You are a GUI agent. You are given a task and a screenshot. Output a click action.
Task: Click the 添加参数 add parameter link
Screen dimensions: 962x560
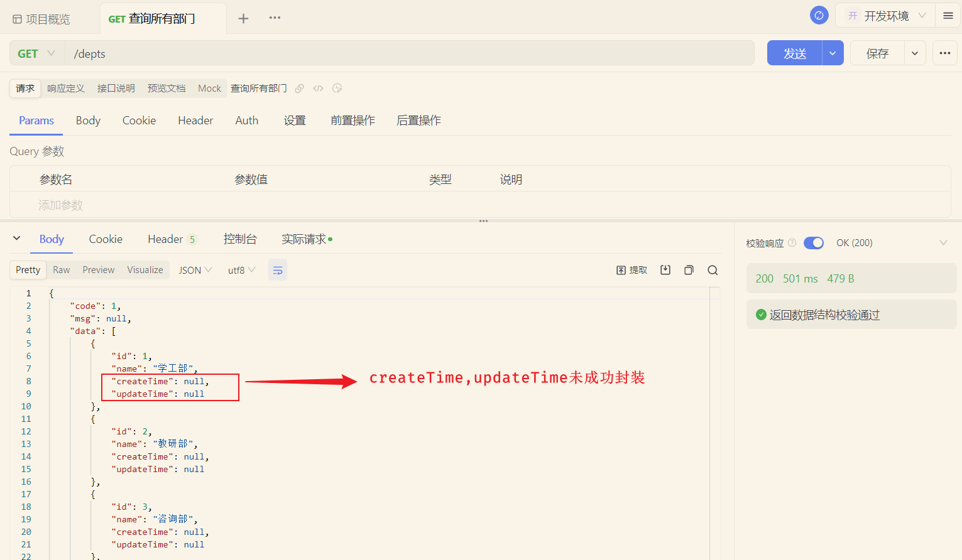[60, 205]
